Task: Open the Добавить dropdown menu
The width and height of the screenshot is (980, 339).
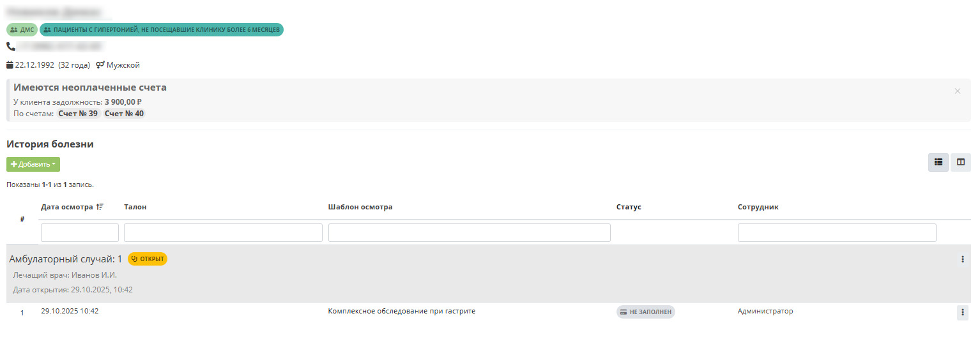Action: [x=33, y=164]
